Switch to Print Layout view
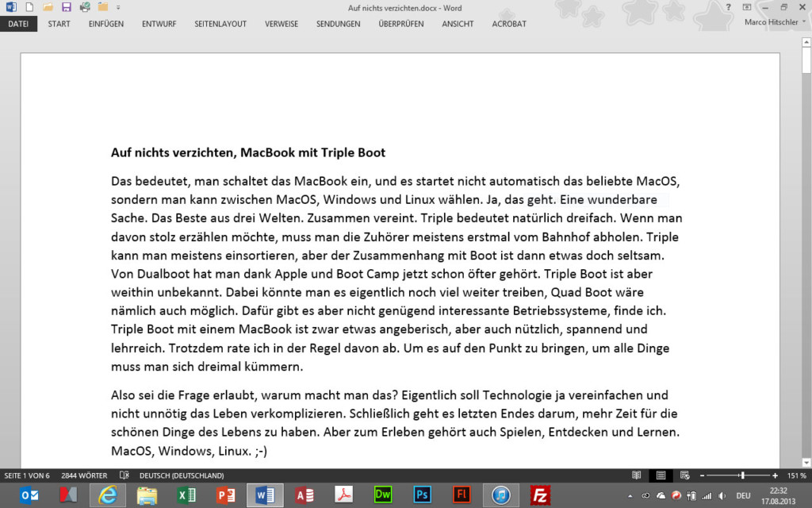This screenshot has width=812, height=508. pyautogui.click(x=661, y=475)
